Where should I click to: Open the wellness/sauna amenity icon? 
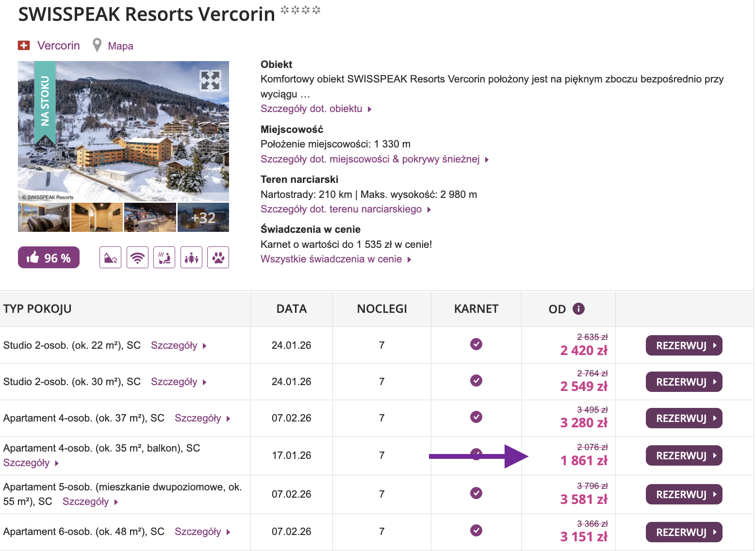coord(164,257)
